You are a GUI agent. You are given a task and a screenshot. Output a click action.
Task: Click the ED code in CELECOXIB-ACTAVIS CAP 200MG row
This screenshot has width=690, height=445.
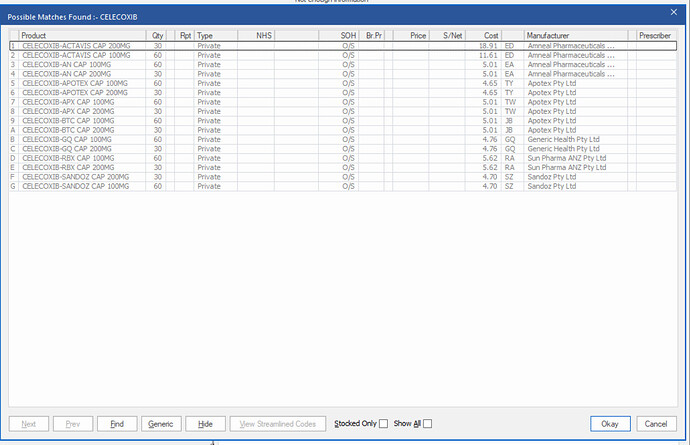509,46
